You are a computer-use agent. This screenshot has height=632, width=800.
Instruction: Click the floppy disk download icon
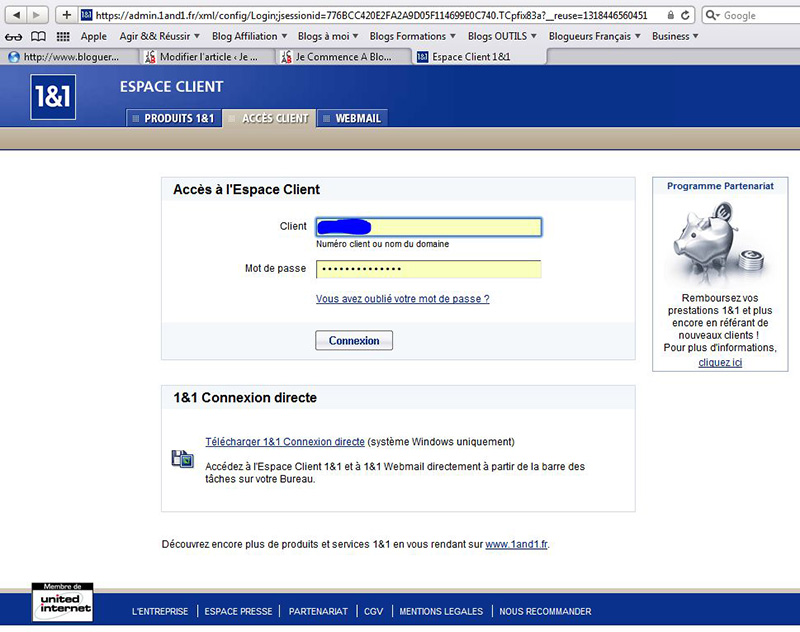click(x=182, y=459)
